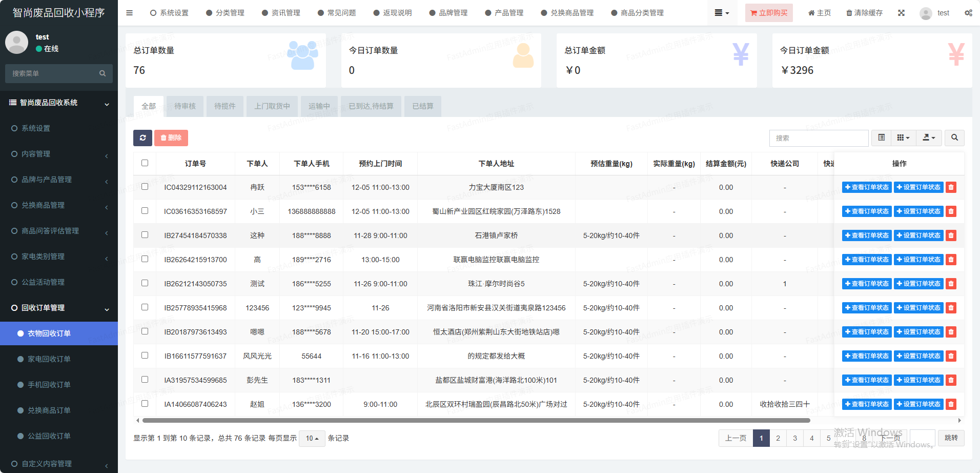
Task: Open the export data dropdown
Action: pyautogui.click(x=929, y=138)
